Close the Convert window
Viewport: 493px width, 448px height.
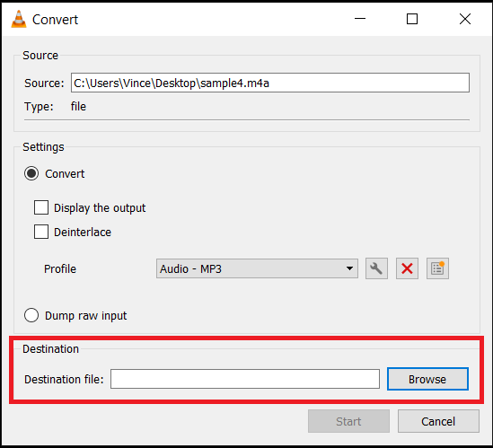[464, 19]
